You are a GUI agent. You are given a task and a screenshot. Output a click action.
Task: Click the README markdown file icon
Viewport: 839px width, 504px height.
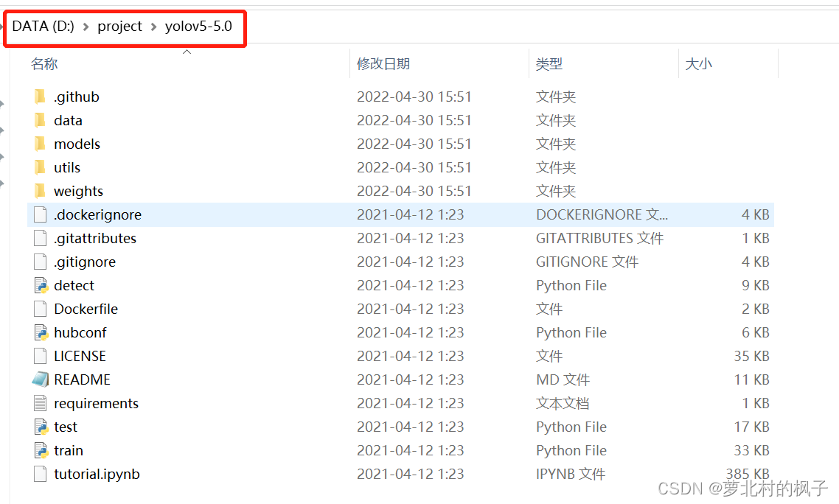point(40,379)
